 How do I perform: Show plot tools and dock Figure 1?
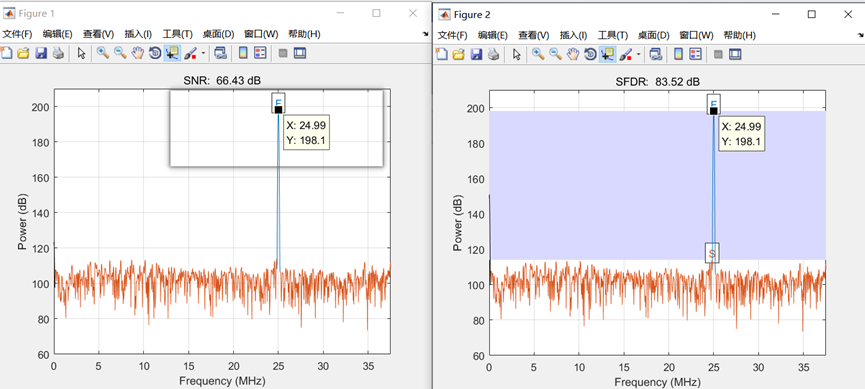pyautogui.click(x=300, y=54)
